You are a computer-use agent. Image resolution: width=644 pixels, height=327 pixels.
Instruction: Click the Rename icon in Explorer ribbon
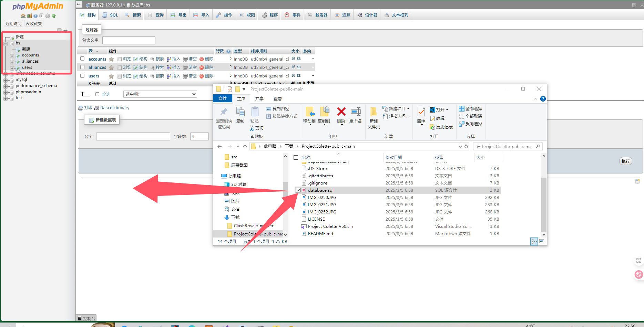tap(356, 112)
